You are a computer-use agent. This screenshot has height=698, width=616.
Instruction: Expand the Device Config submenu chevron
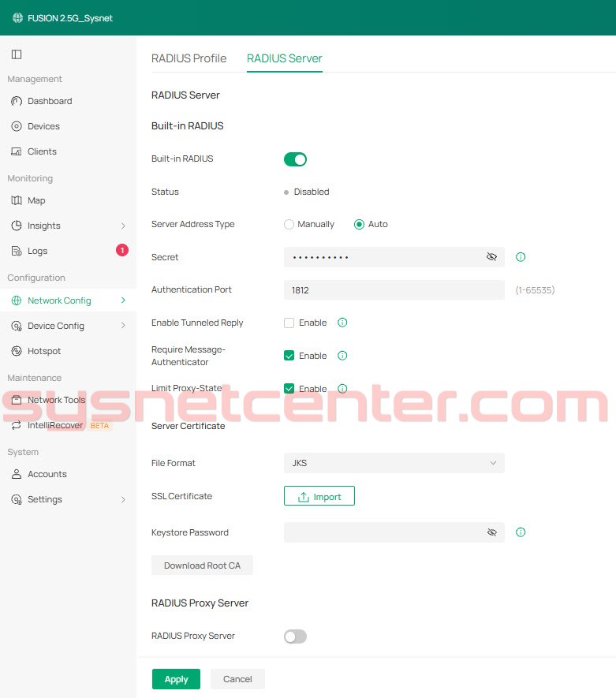(x=123, y=326)
